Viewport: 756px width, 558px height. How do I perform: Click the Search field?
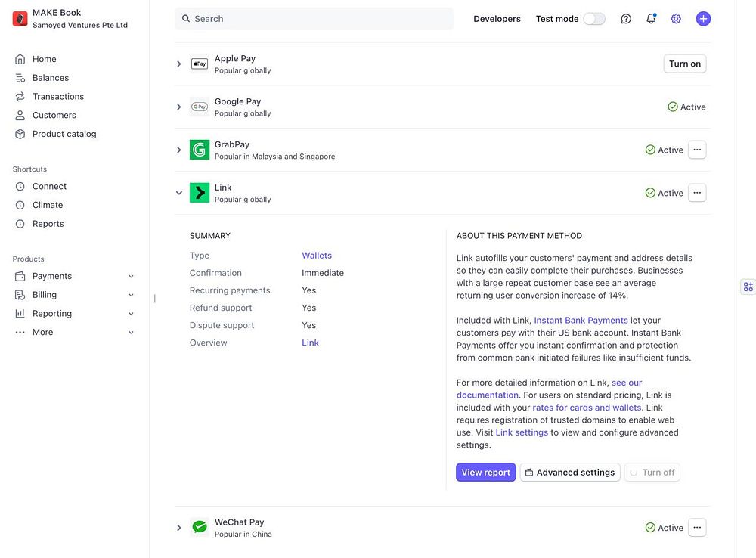pos(314,19)
